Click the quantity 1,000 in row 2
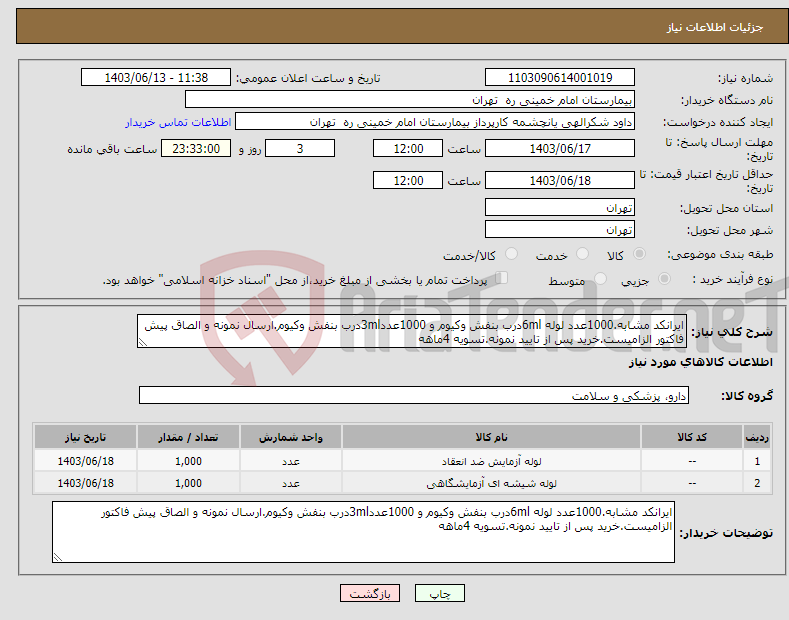The image size is (789, 620). pyautogui.click(x=188, y=483)
